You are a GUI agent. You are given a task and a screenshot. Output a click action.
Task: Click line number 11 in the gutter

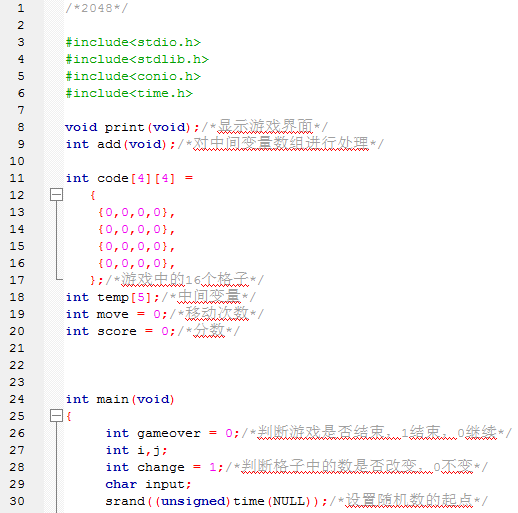17,178
